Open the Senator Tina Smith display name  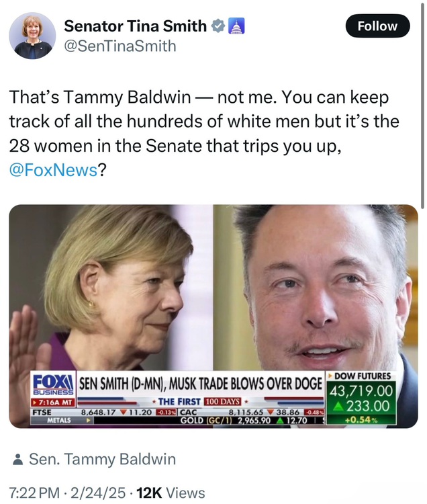[135, 27]
